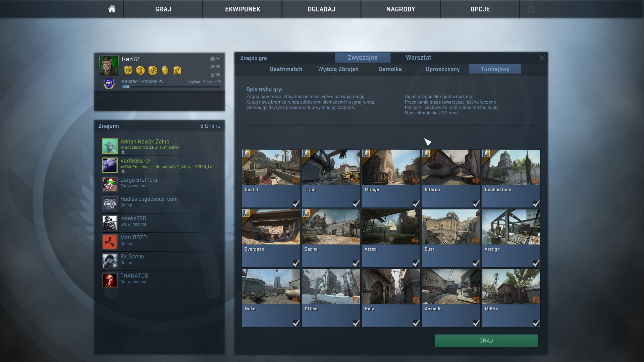Toggle the Vertigo map checkbox
This screenshot has width=644, height=362.
pos(536,263)
